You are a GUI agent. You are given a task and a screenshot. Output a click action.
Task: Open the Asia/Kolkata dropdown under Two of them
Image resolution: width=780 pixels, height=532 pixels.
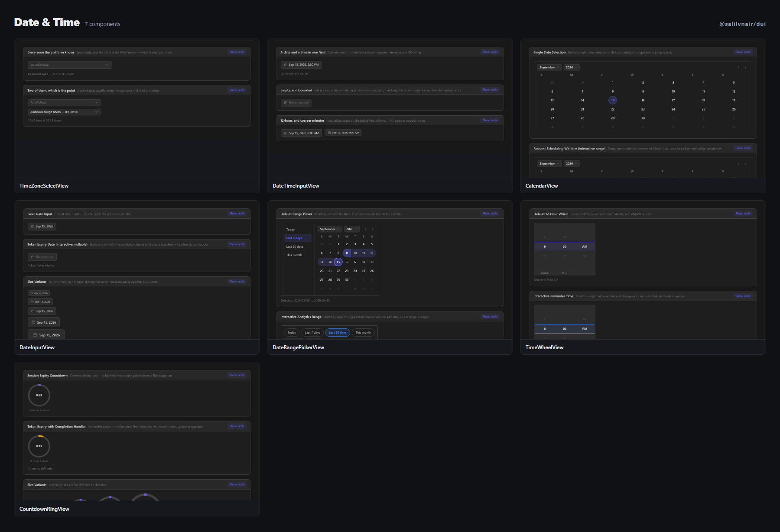pos(64,103)
